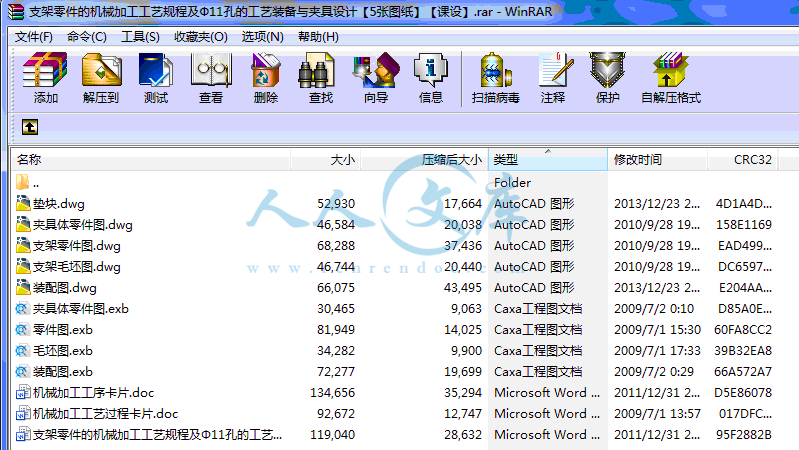The width and height of the screenshot is (799, 450).
Task: Select file name 垫块.dwg
Action: tap(59, 204)
